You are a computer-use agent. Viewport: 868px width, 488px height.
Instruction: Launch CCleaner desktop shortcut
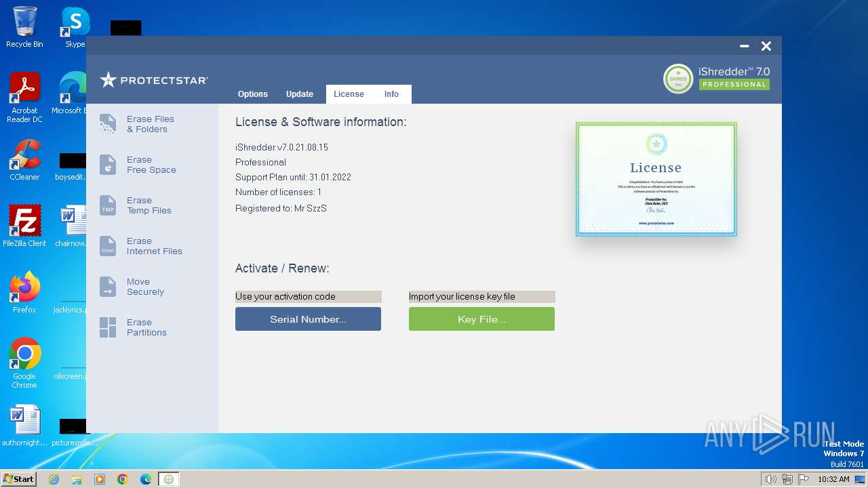(24, 160)
